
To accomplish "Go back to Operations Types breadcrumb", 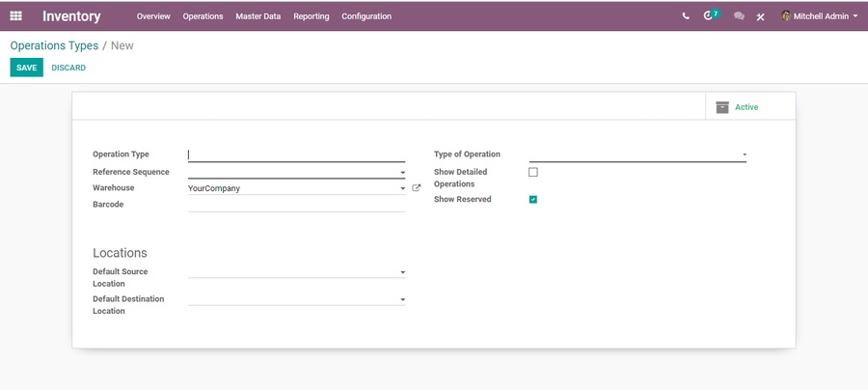I will [54, 45].
